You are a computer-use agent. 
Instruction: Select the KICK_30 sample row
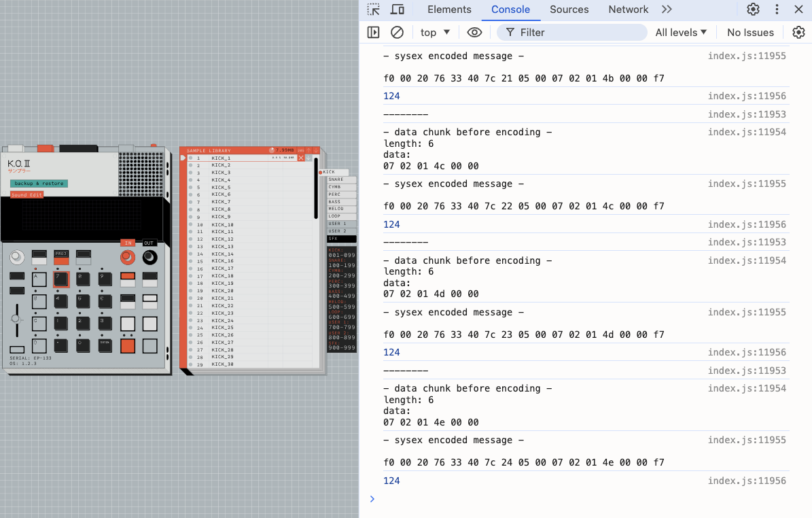click(x=249, y=364)
